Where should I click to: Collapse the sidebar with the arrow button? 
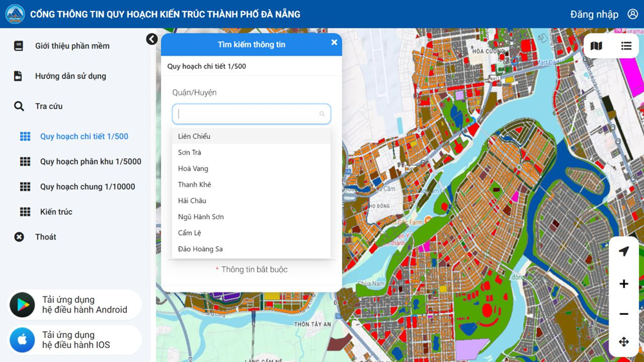click(x=152, y=39)
